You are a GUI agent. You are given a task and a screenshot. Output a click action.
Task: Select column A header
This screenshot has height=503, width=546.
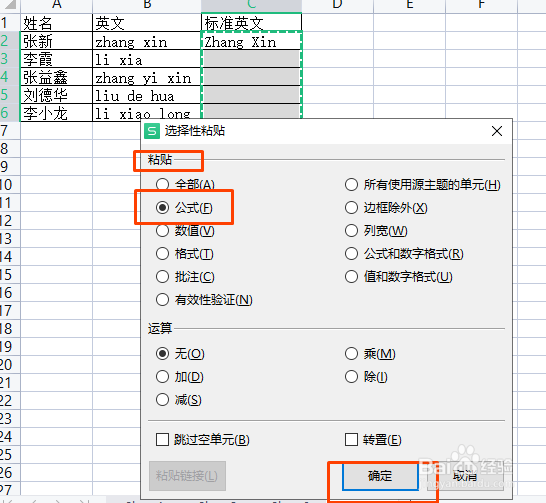56,5
